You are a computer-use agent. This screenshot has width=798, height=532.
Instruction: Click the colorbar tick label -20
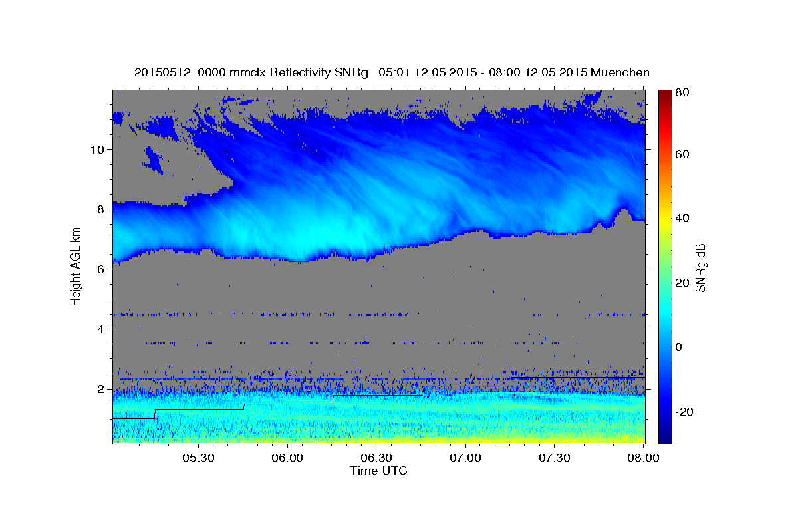click(684, 412)
